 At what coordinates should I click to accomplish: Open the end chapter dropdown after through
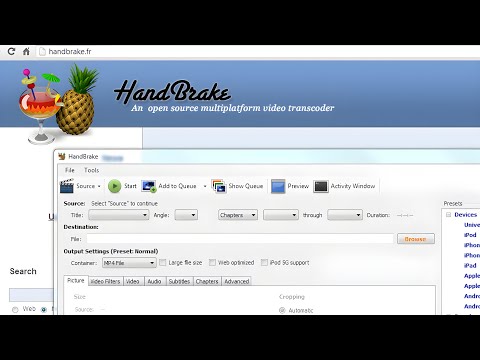(345, 215)
